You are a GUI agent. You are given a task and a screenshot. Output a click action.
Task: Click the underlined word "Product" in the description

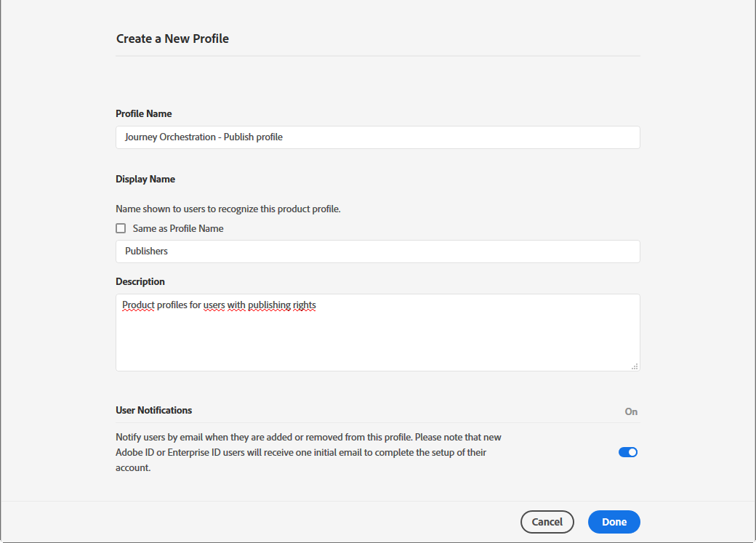coord(138,305)
